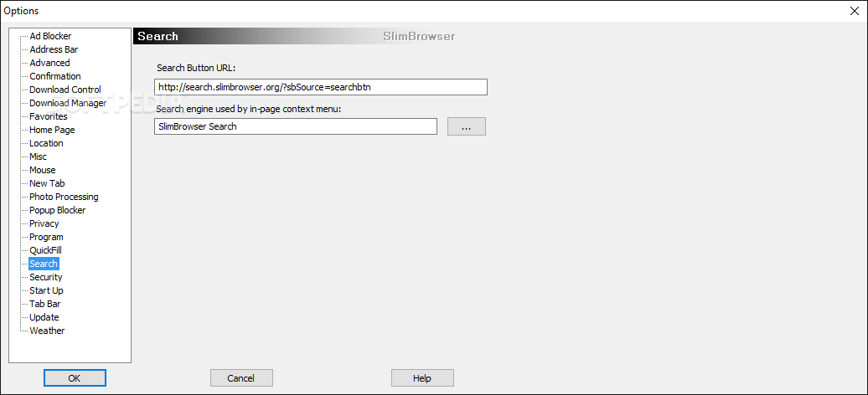Select Address Bar in options tree
The image size is (868, 395).
[x=54, y=49]
